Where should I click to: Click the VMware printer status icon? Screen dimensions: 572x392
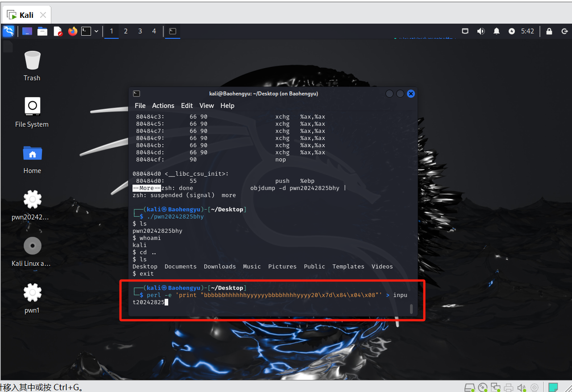coord(509,387)
